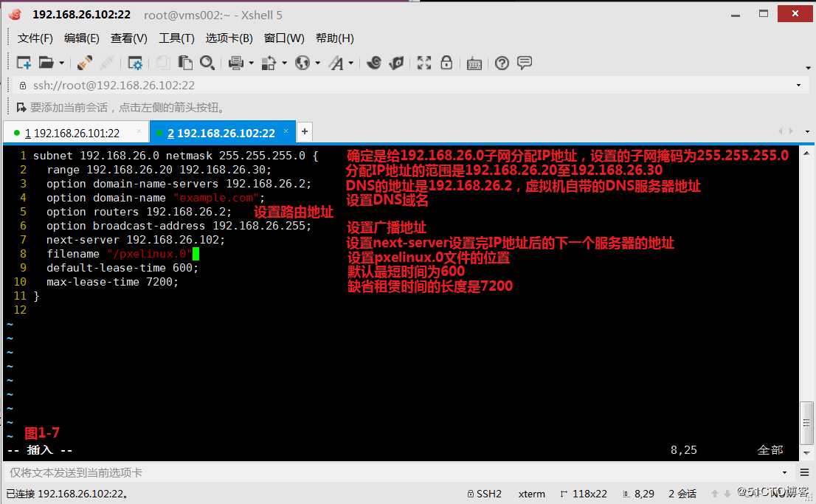
Task: Click the Copy toolbar icon
Action: point(163,63)
